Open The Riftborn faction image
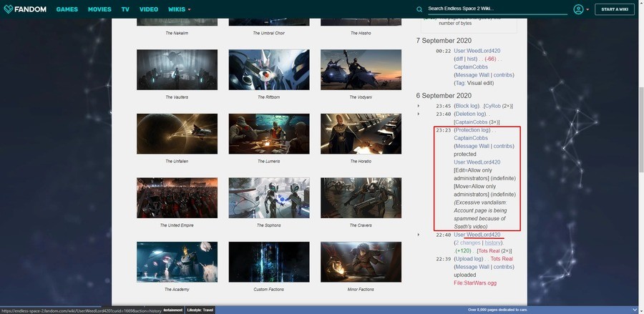The image size is (644, 314). point(269,70)
